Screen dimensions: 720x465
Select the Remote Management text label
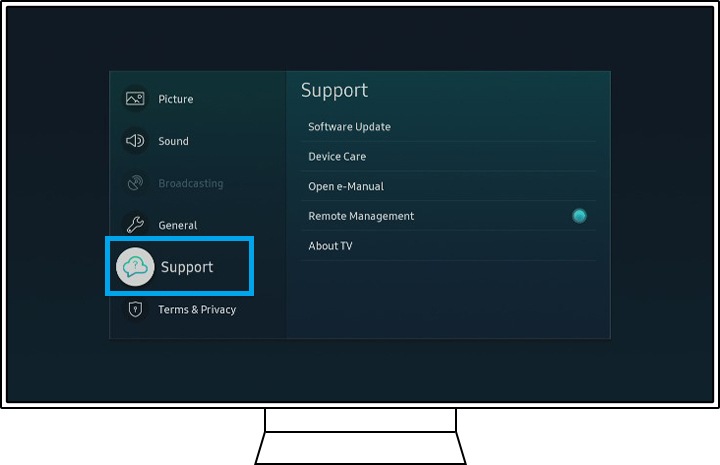(361, 216)
